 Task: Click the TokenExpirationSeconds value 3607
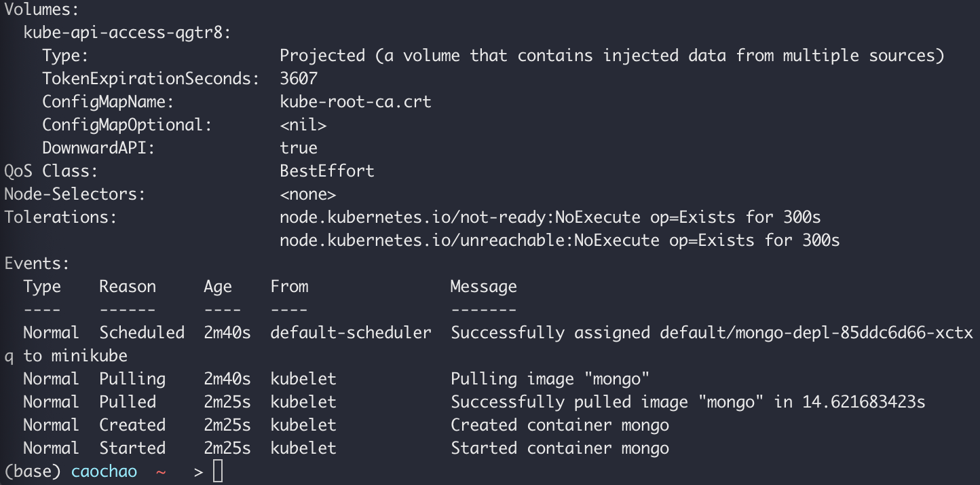tap(299, 79)
